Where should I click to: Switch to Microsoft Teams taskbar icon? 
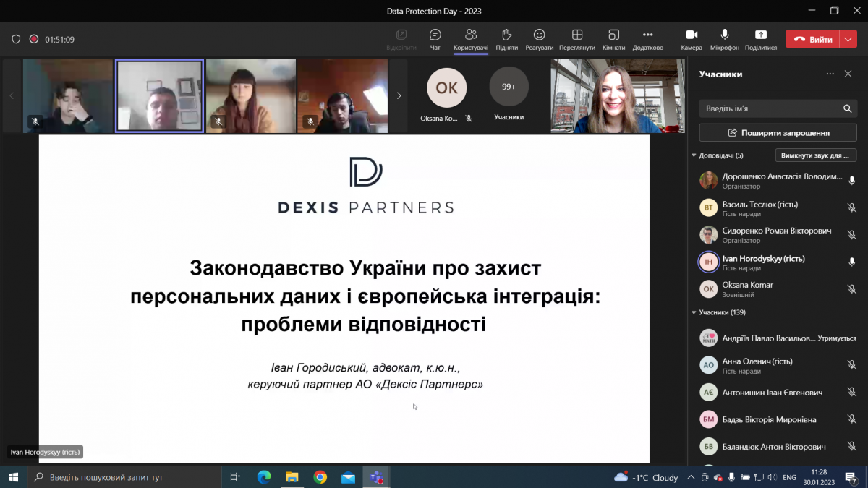point(376,477)
